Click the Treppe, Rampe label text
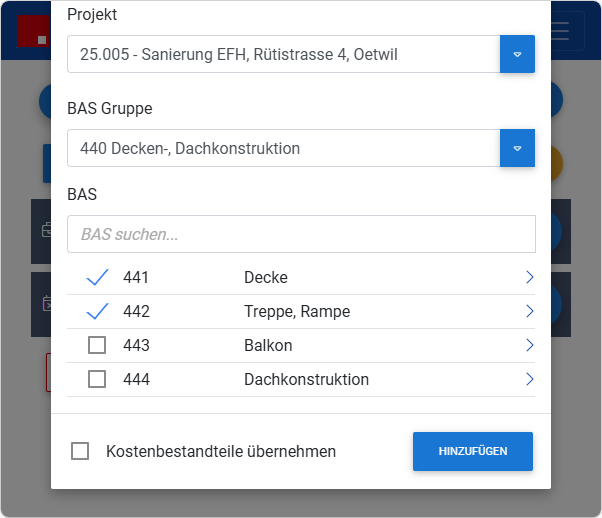Screen dimensions: 602x518 click(297, 311)
